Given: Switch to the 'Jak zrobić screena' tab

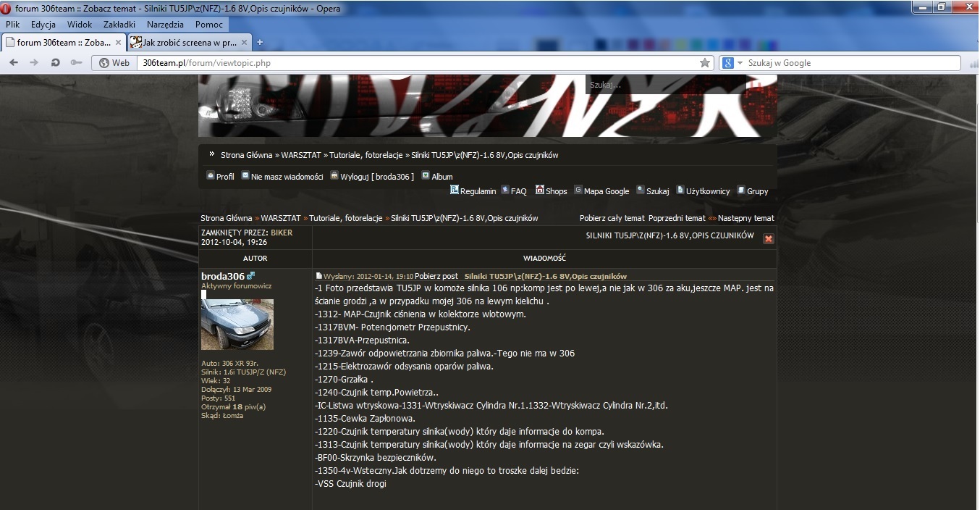Looking at the screenshot, I should pyautogui.click(x=189, y=42).
